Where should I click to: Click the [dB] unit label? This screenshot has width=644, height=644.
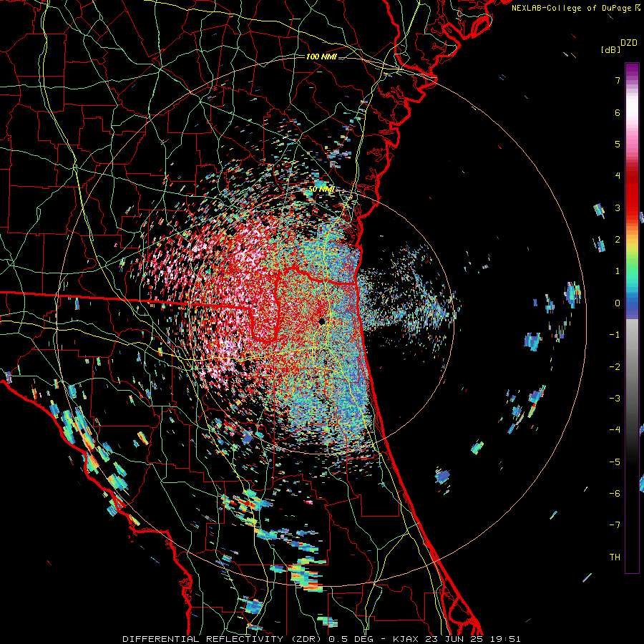pos(610,49)
